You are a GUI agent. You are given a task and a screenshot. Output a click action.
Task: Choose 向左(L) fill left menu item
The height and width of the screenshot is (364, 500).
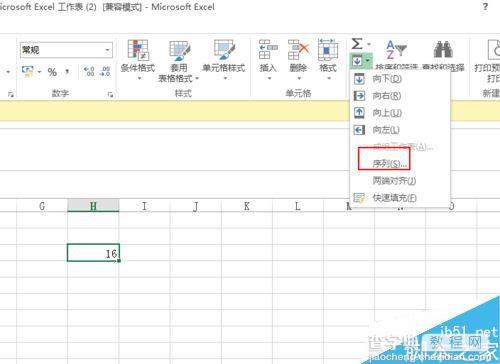pos(400,130)
